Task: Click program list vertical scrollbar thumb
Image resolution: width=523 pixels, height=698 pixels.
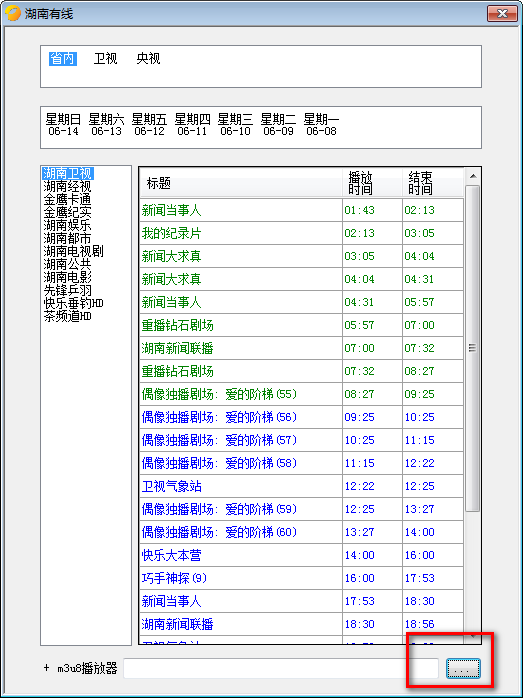Action: click(x=472, y=348)
